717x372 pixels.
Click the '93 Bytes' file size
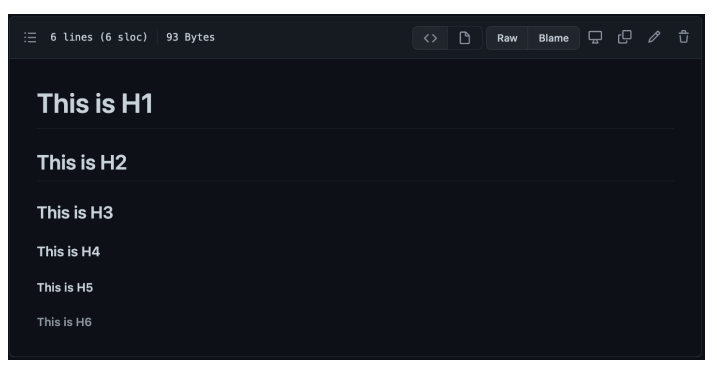(x=190, y=37)
